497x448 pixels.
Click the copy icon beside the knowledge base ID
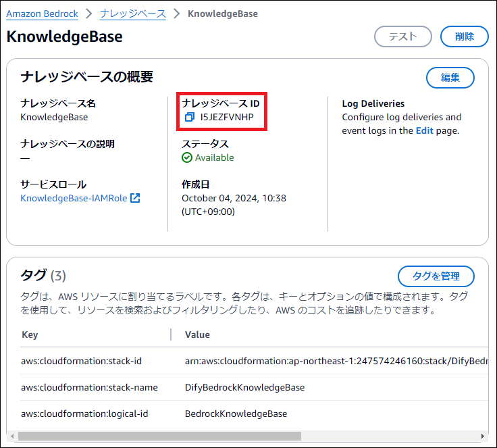pyautogui.click(x=190, y=117)
